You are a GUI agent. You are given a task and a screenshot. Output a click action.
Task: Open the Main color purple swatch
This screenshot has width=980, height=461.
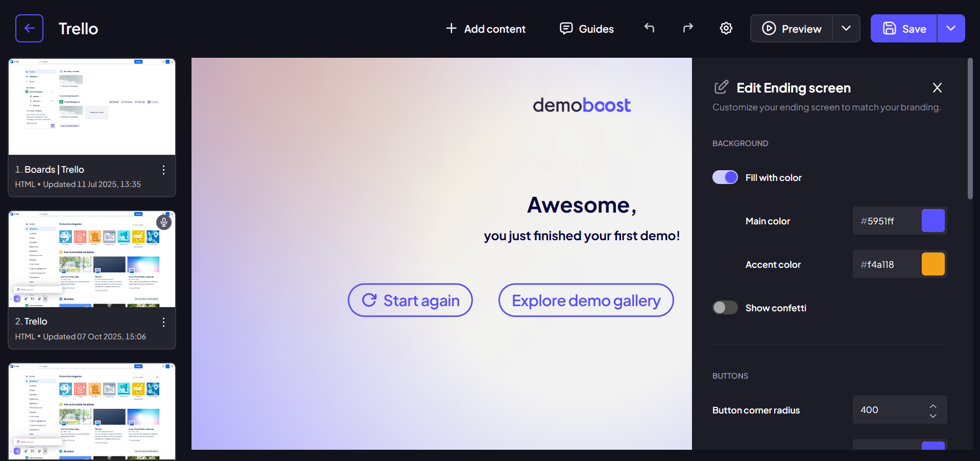[933, 221]
